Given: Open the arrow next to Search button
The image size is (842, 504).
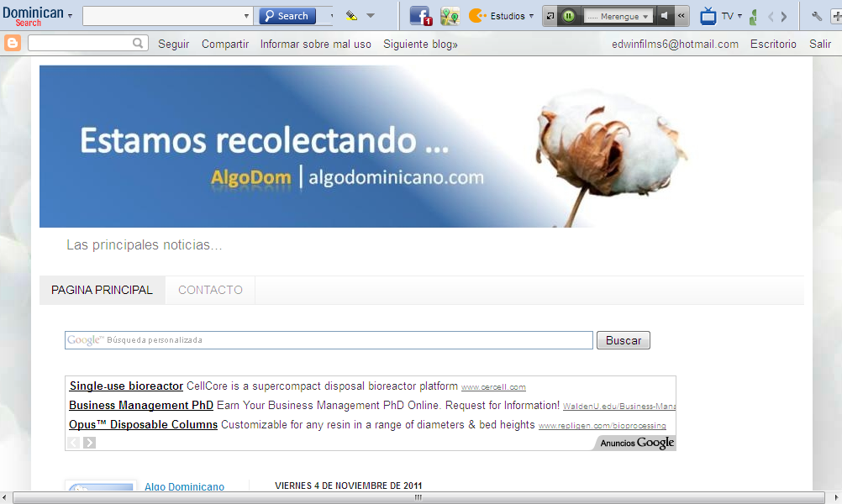Looking at the screenshot, I should (x=331, y=16).
